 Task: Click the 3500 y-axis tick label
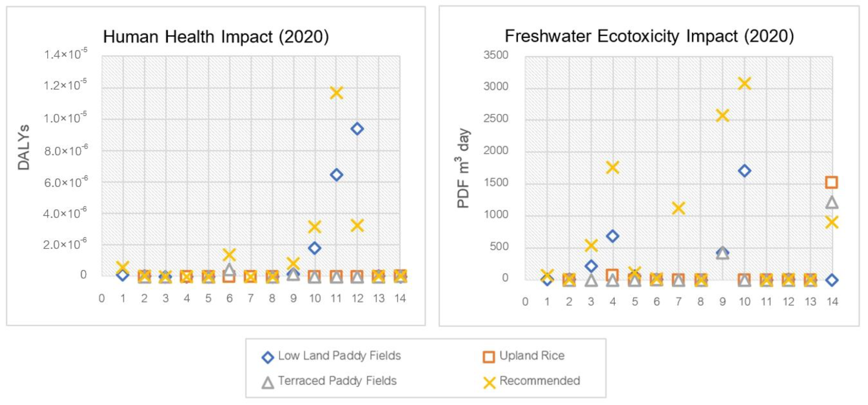click(496, 55)
